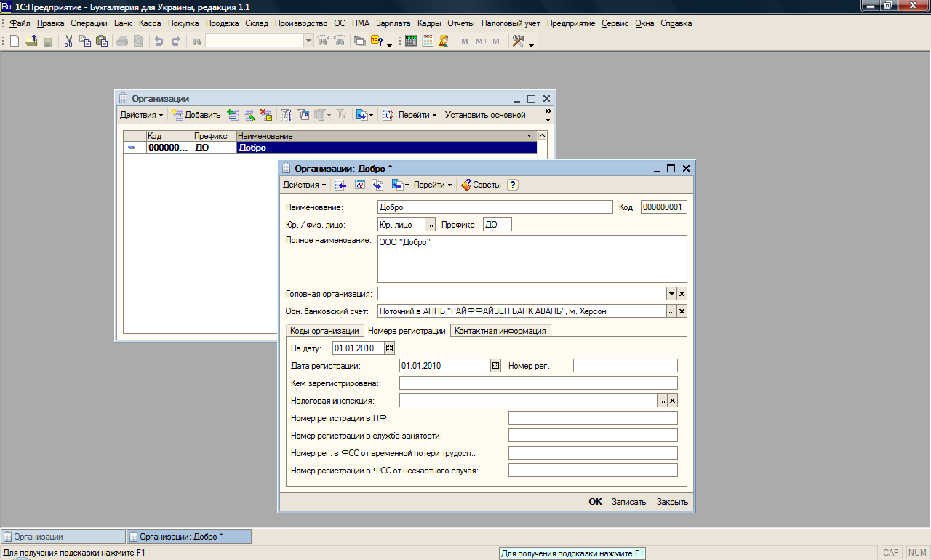
Task: Click Добавить in Организации toolbar
Action: pos(196,115)
